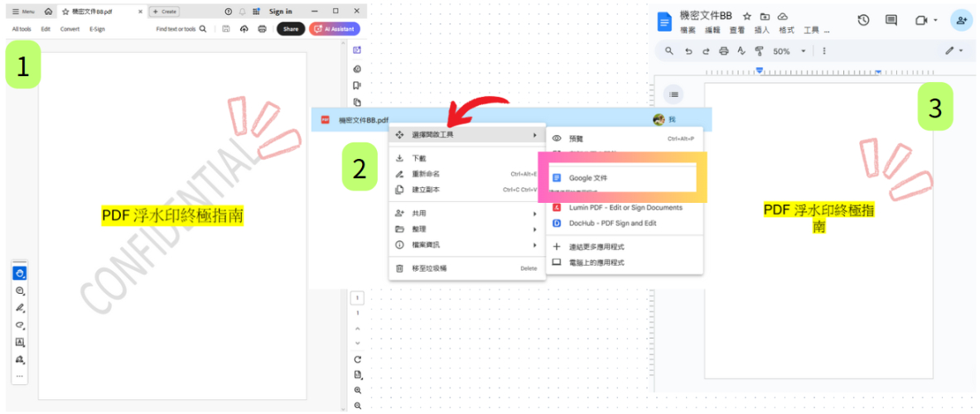Select the fill and sign stamp tool
Image resolution: width=980 pixels, height=414 pixels.
point(19,359)
